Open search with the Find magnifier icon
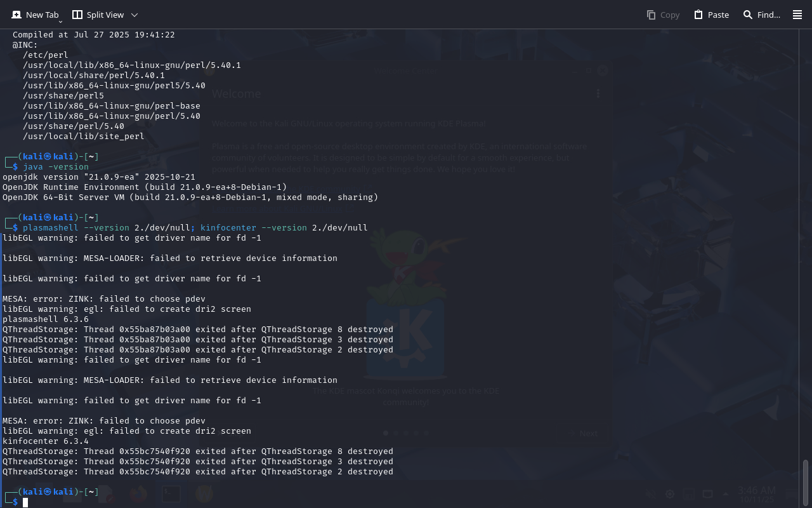 [748, 15]
